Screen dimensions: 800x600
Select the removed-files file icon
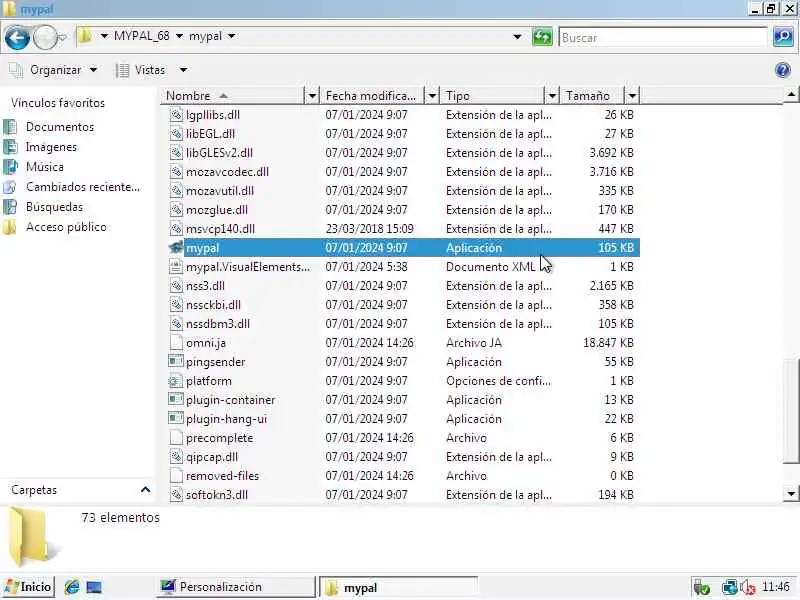[x=176, y=476]
